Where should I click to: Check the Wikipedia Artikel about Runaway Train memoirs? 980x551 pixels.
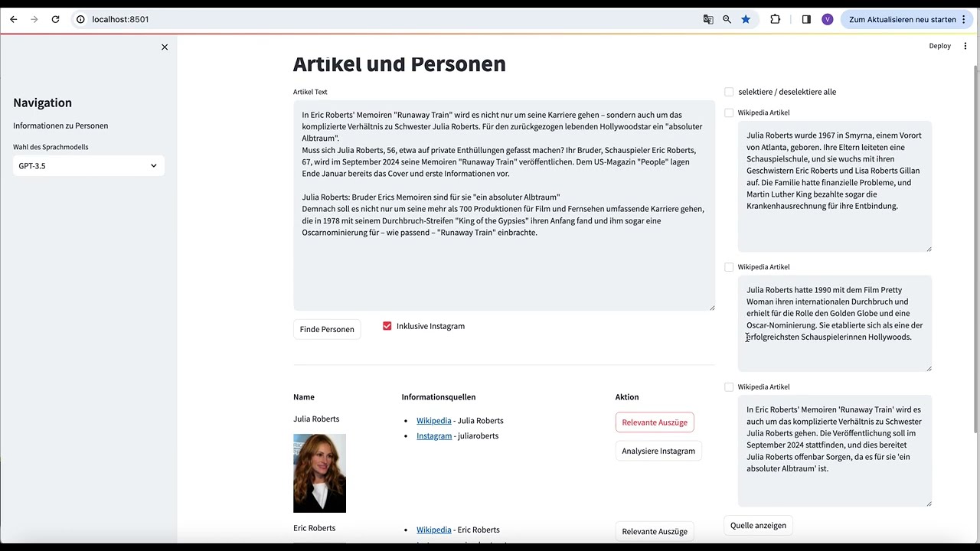[x=729, y=387]
